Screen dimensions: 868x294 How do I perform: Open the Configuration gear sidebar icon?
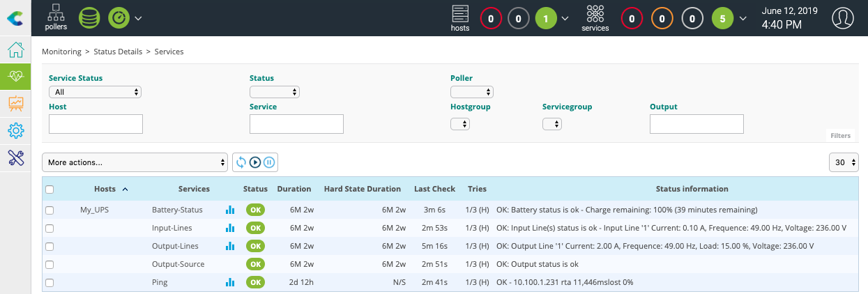point(15,130)
